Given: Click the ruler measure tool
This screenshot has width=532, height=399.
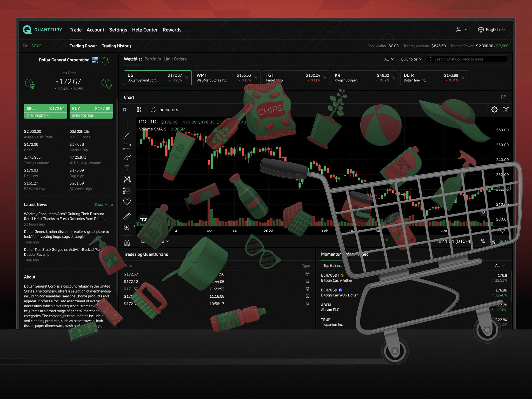Looking at the screenshot, I should coord(127,216).
